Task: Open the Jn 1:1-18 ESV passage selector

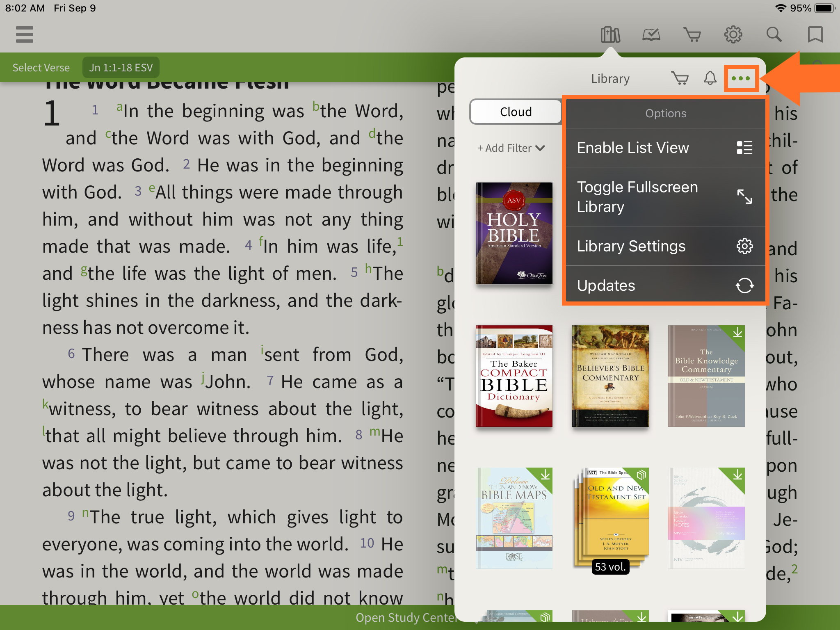Action: pyautogui.click(x=121, y=68)
